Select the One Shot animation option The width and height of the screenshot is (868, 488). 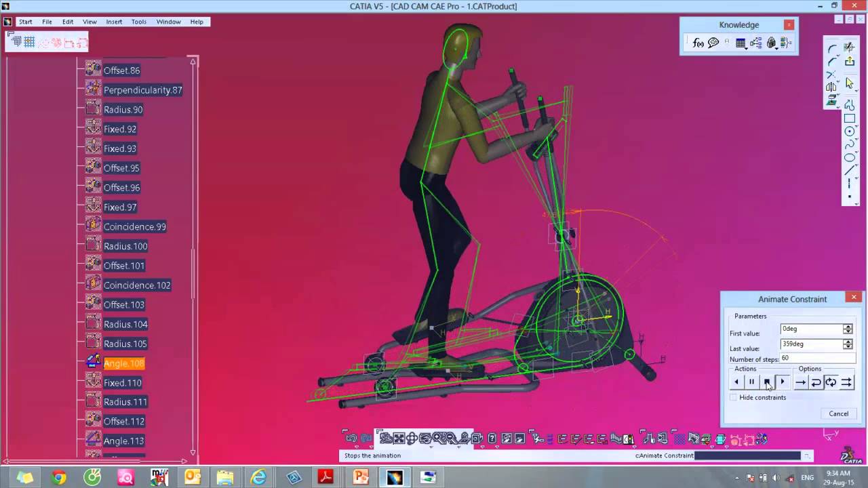tap(800, 382)
